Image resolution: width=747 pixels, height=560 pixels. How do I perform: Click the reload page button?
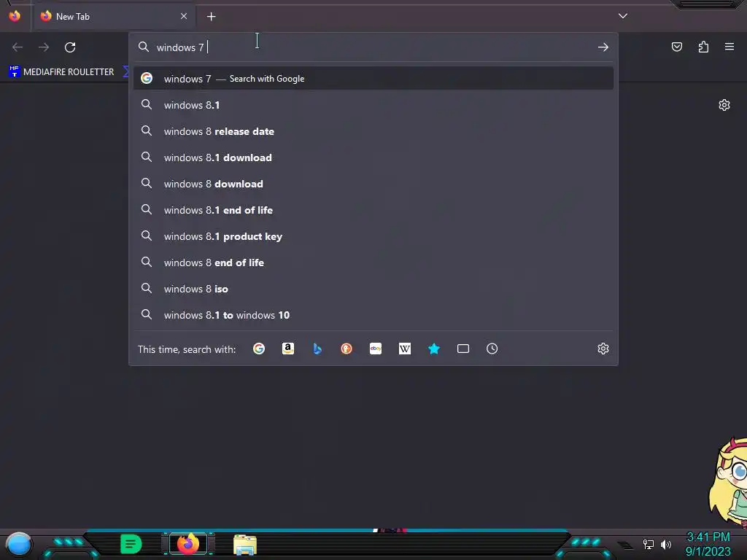[70, 47]
